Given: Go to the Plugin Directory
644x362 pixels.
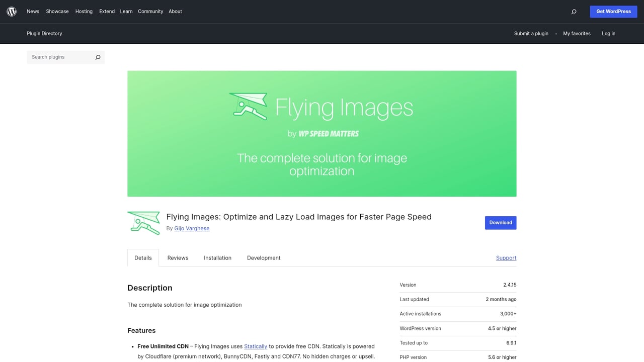Looking at the screenshot, I should (44, 33).
